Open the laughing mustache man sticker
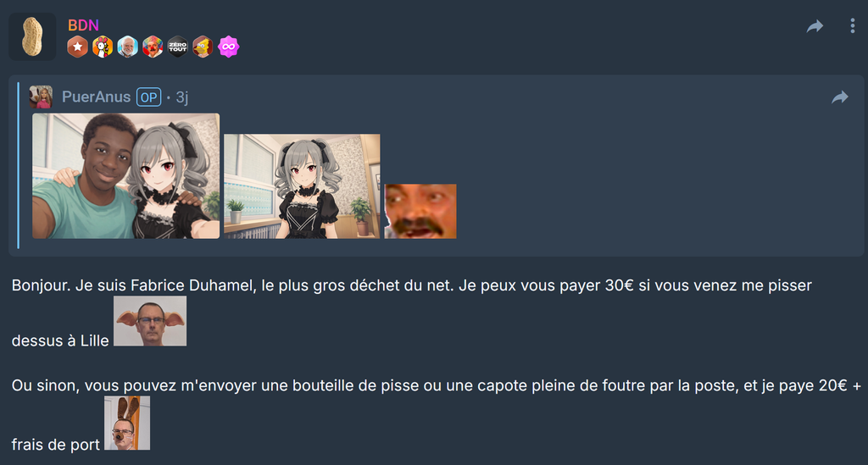 click(x=420, y=211)
